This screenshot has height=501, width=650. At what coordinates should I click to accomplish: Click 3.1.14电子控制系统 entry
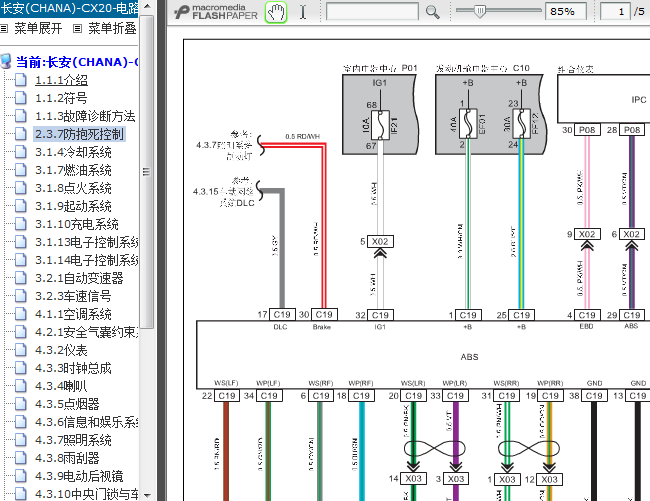pos(86,260)
